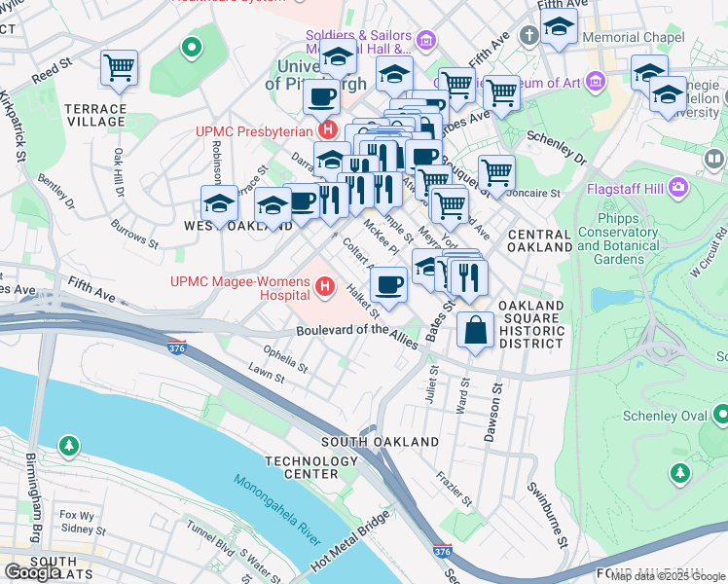This screenshot has width=728, height=584.
Task: Click the restaurant marker near Bates St
Action: tap(469, 278)
